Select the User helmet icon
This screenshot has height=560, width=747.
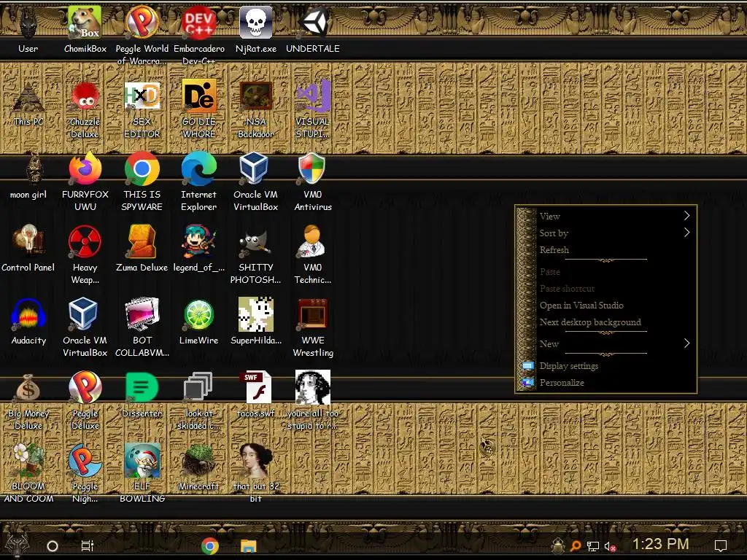(x=28, y=23)
